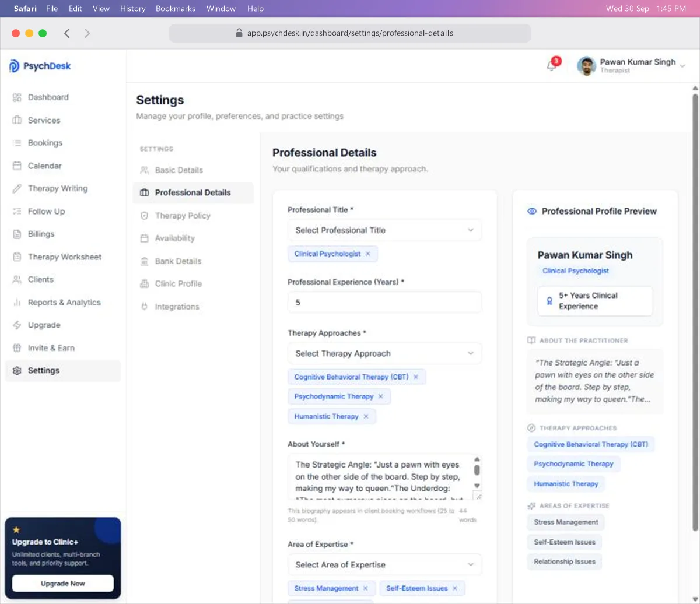Go back with Safari back arrow

click(x=67, y=33)
